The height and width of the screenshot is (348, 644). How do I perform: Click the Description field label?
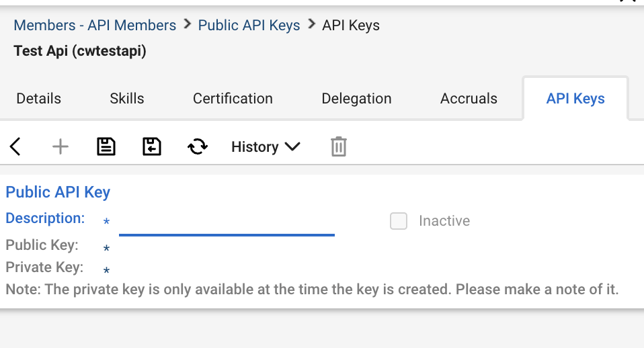tap(45, 218)
